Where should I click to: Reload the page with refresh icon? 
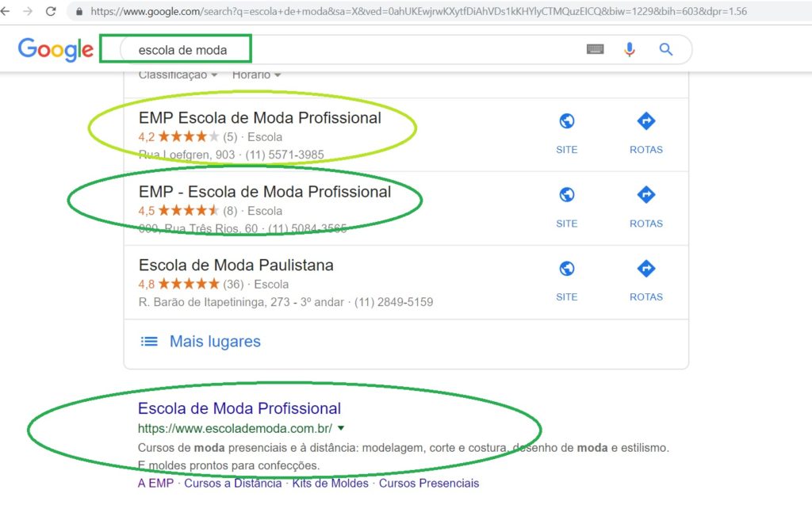[51, 11]
